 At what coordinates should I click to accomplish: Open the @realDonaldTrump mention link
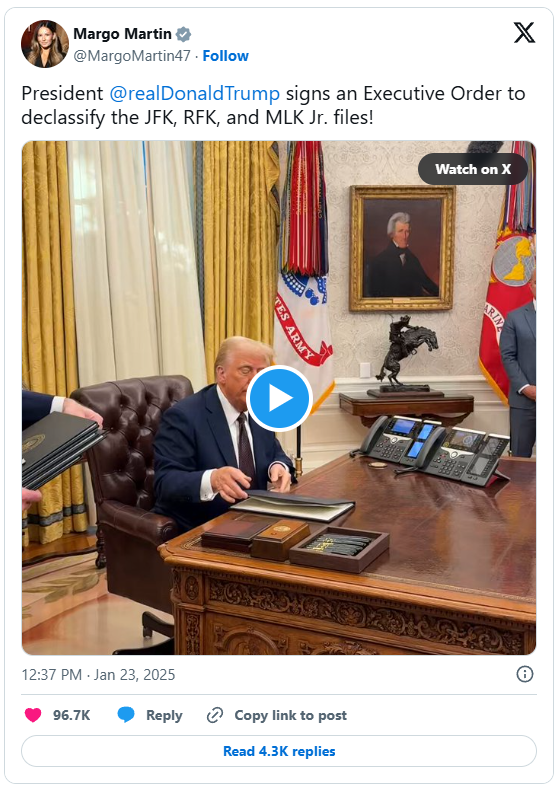tap(195, 94)
